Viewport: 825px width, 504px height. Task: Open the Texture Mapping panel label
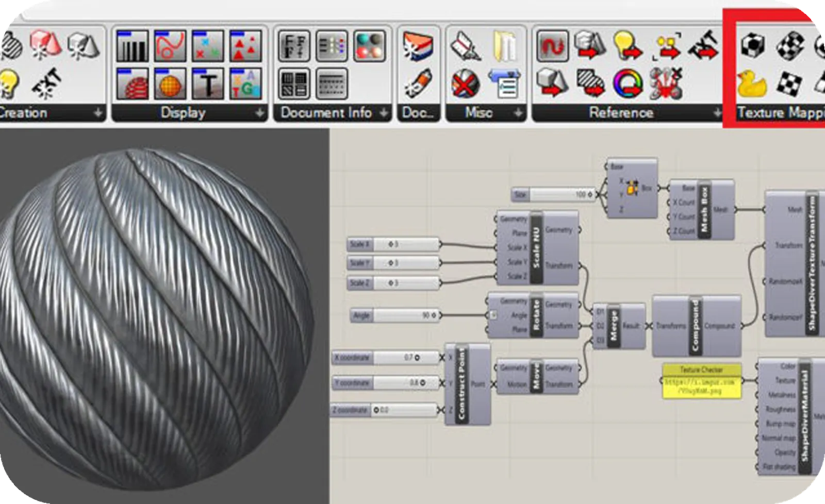[x=779, y=113]
